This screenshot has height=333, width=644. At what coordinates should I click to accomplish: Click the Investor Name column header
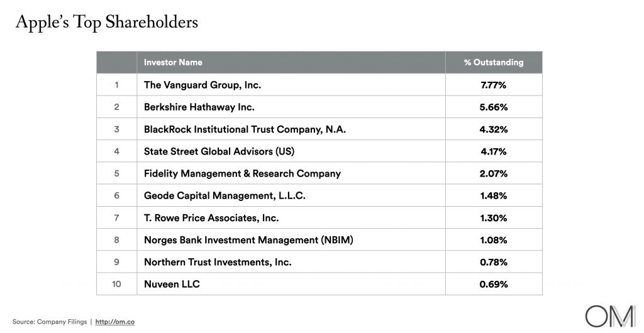(x=173, y=63)
